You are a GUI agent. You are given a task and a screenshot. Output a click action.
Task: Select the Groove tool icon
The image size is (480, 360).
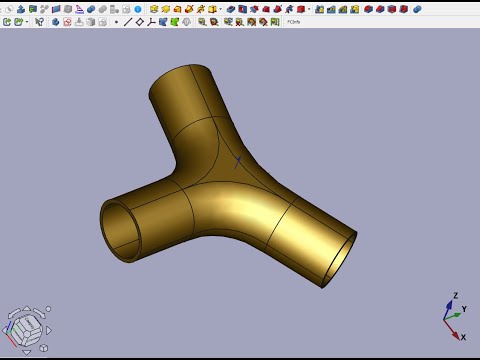coord(254,9)
